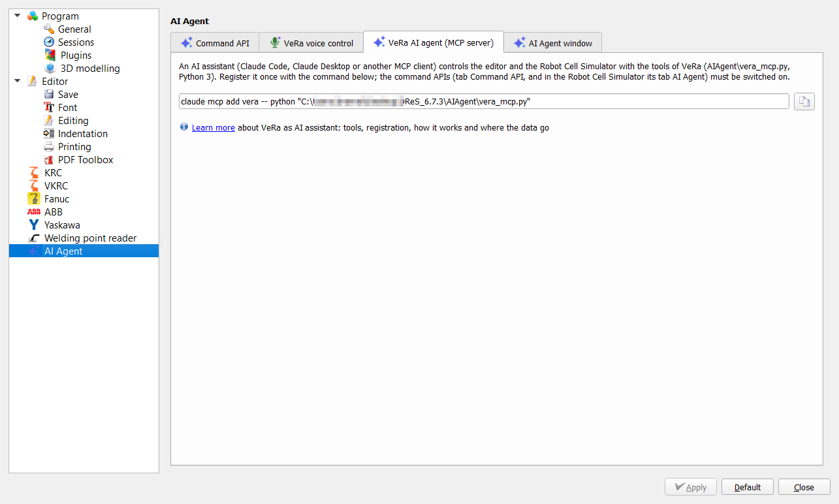
Task: Choose the PDF Toolbox entry
Action: [x=86, y=159]
